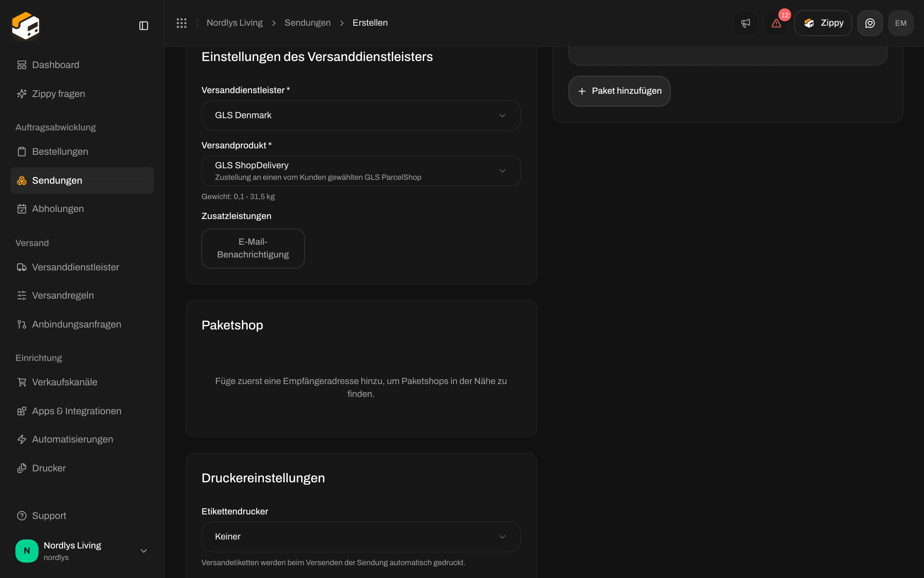Click the Druckereinstellungen heading

(263, 478)
